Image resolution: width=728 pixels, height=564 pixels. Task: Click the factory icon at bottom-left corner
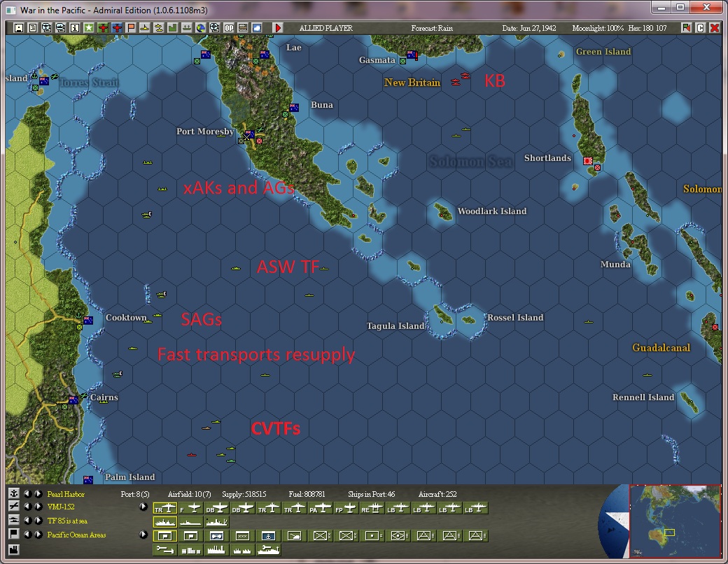(13, 550)
